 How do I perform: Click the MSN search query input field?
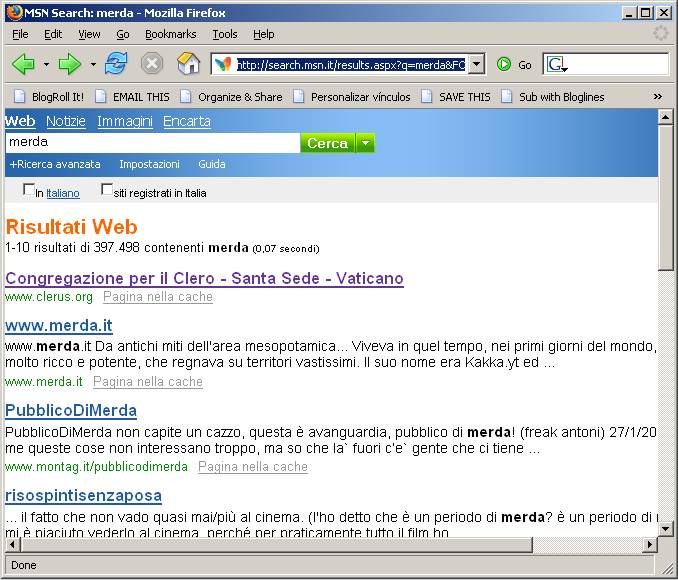click(x=152, y=143)
